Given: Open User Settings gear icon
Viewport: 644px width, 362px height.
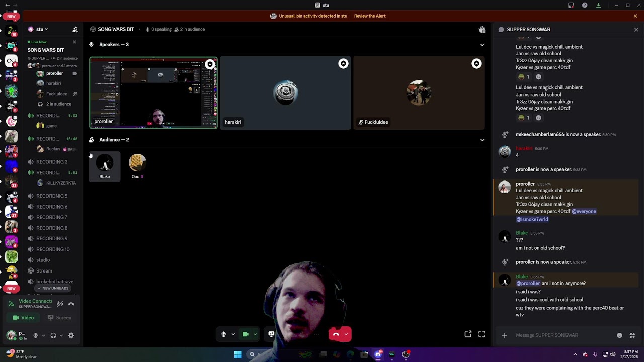Looking at the screenshot, I should coord(71,335).
